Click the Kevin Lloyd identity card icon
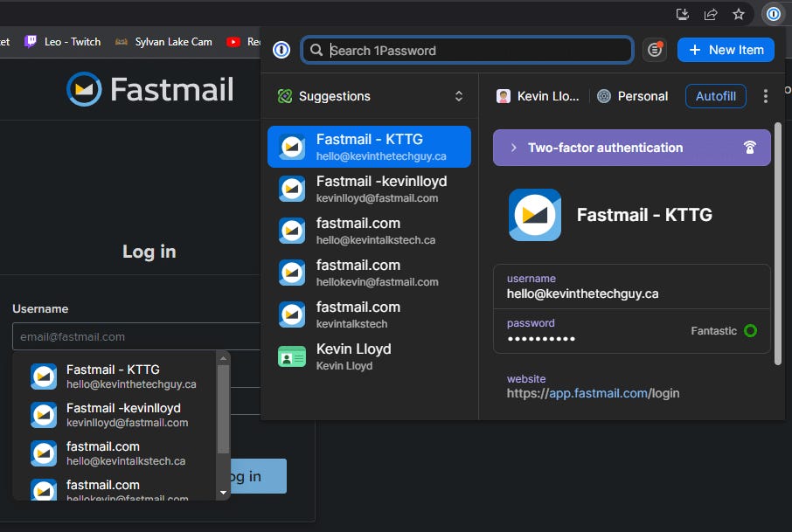The width and height of the screenshot is (792, 532). click(292, 357)
